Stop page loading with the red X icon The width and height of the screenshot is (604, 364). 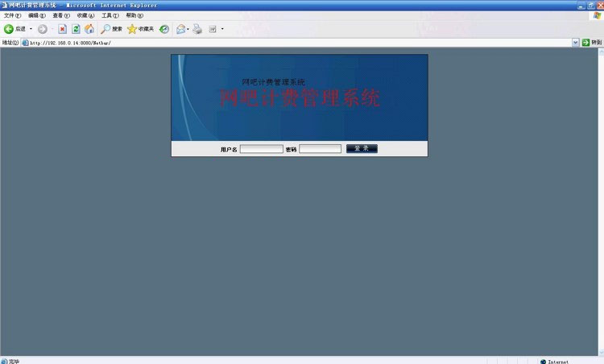tap(62, 29)
